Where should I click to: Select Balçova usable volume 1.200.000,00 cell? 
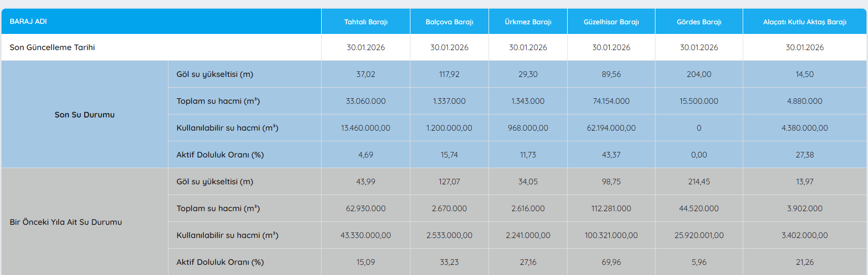tap(449, 128)
